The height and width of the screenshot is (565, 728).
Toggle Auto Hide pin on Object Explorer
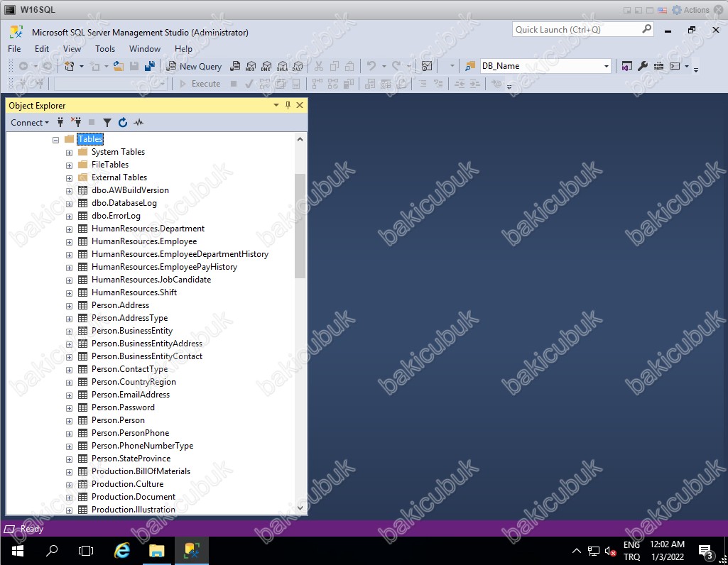pos(288,105)
